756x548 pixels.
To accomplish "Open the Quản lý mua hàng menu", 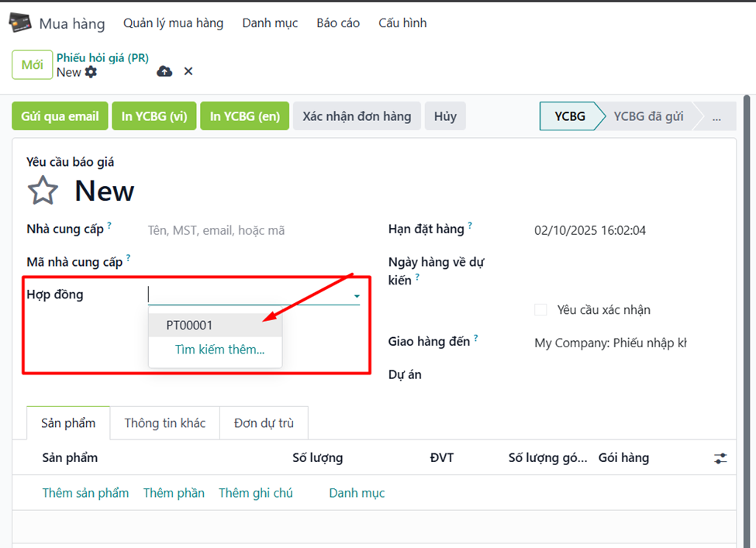I will (x=173, y=23).
